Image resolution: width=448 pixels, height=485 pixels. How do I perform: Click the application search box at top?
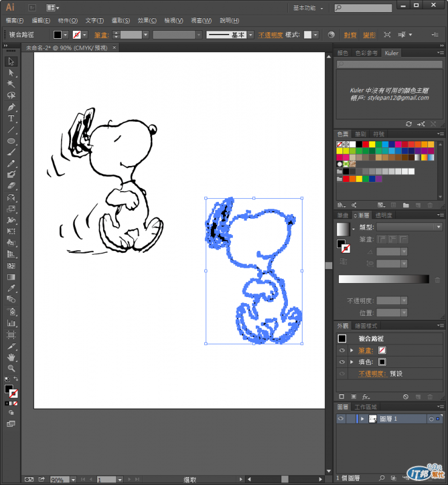pyautogui.click(x=363, y=8)
